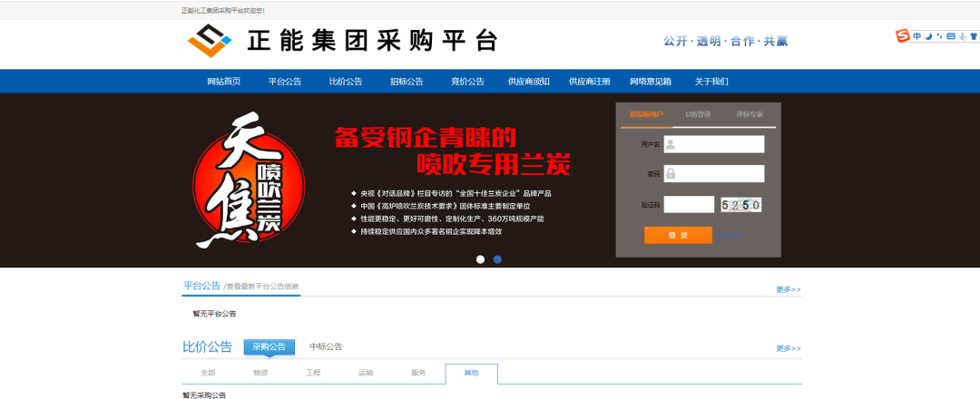Click 正能化工集团采购平台欢迎您 welcome text
This screenshot has height=399, width=980.
tap(222, 11)
